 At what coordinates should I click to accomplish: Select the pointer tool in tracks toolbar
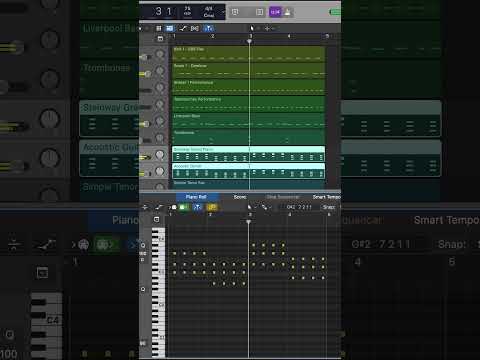point(252,28)
